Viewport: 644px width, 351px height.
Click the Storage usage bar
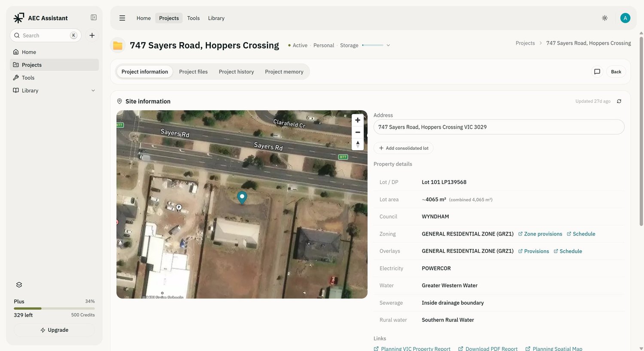[373, 45]
